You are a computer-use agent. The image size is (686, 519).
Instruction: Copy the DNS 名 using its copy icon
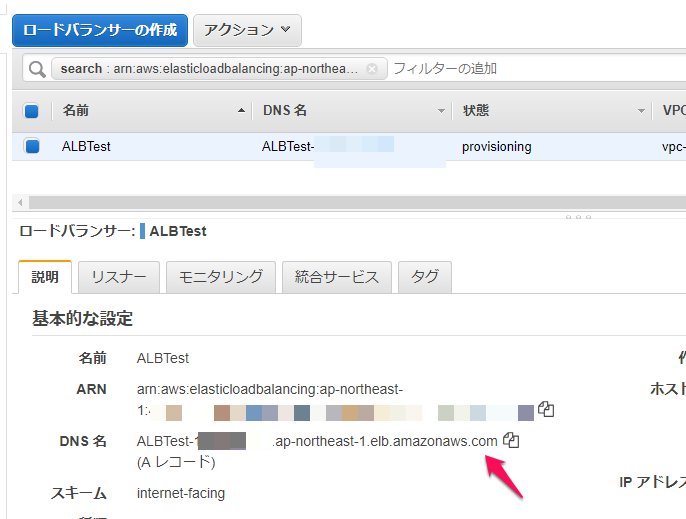pos(511,440)
